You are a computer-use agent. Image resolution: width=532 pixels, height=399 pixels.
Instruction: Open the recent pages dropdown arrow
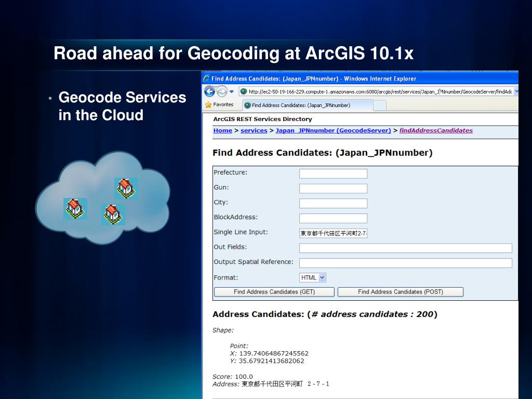[x=231, y=91]
